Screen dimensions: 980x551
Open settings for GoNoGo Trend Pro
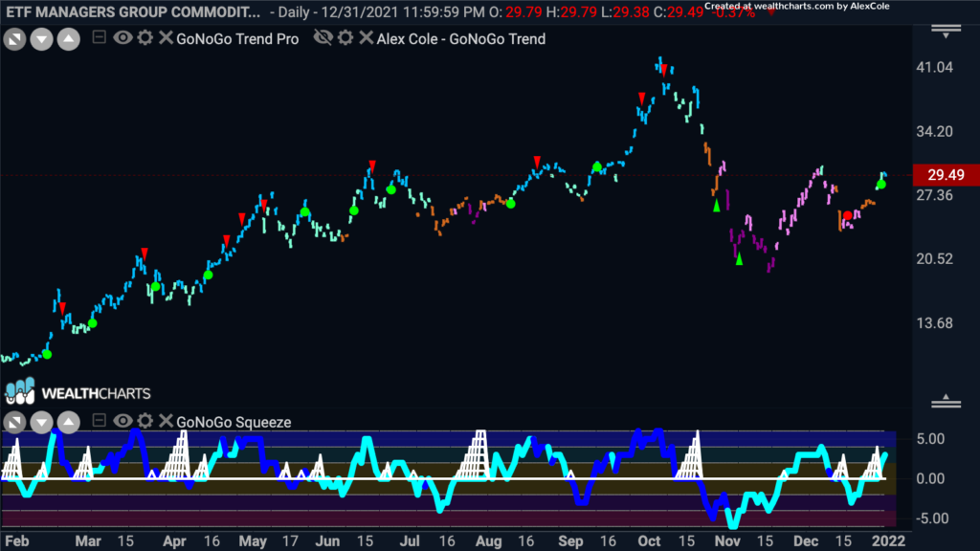pos(145,37)
